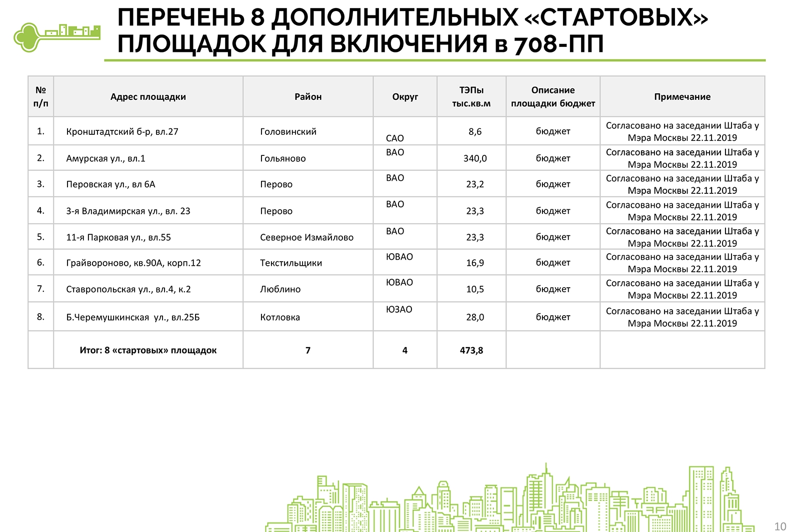The image size is (800, 532).
Task: Click the slide title about 708-ПП
Action: click(412, 31)
